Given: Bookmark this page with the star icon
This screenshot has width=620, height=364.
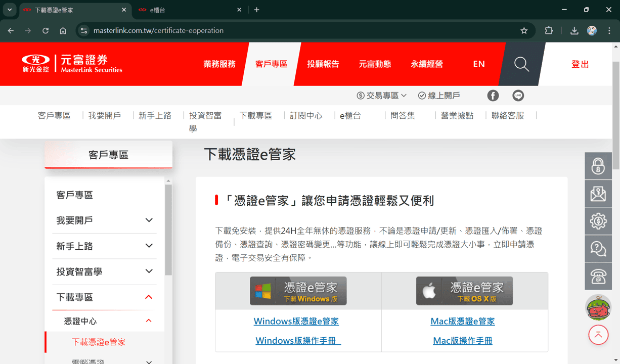Looking at the screenshot, I should [524, 31].
